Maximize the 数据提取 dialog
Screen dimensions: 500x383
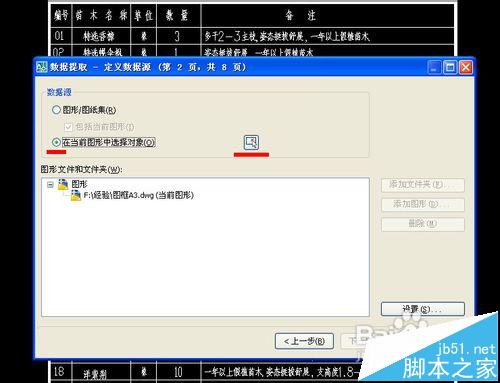point(450,67)
